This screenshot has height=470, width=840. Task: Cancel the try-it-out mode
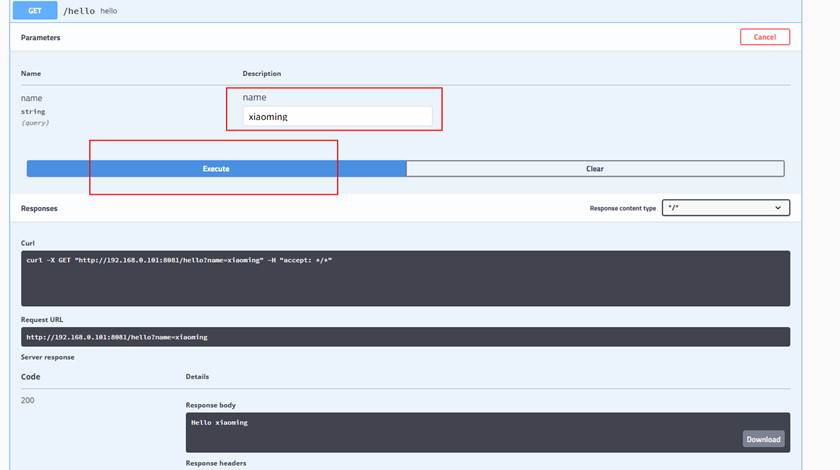[764, 37]
